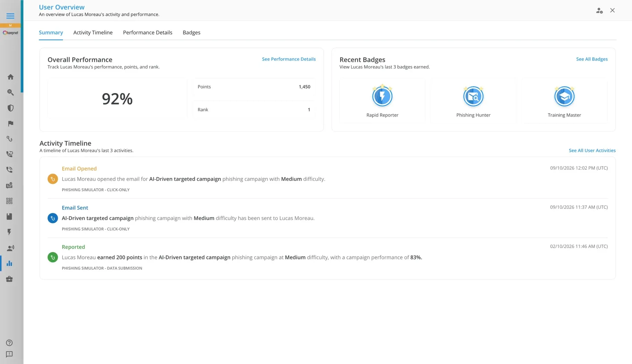
Task: Click the Reported activity title
Action: 73,247
